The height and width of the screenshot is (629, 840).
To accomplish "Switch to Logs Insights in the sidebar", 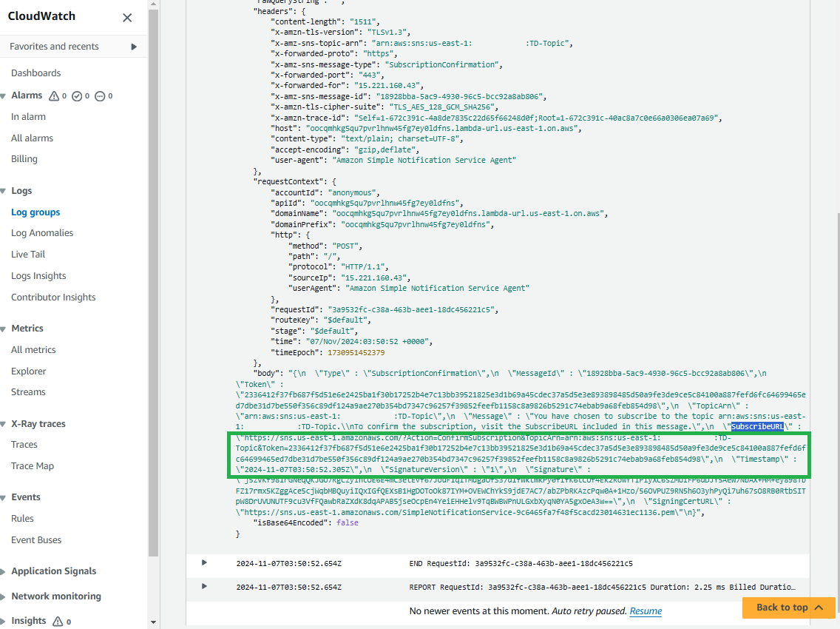I will point(38,275).
